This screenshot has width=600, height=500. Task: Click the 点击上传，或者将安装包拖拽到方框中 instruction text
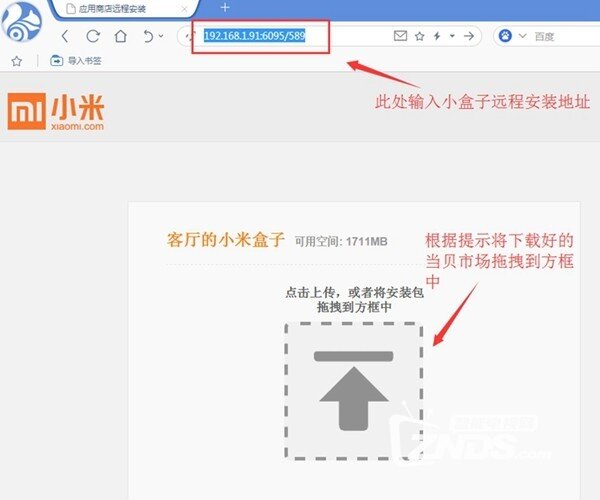(x=354, y=300)
